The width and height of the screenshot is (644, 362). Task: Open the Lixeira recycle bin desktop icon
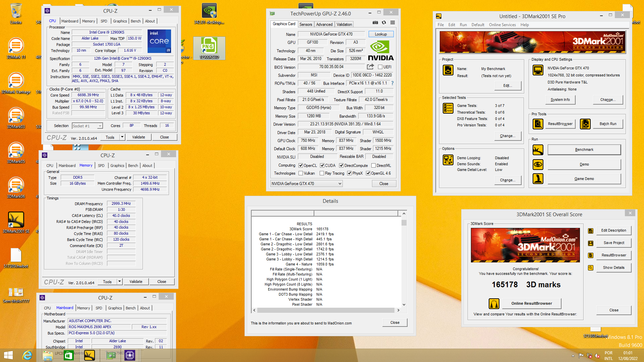(16, 13)
